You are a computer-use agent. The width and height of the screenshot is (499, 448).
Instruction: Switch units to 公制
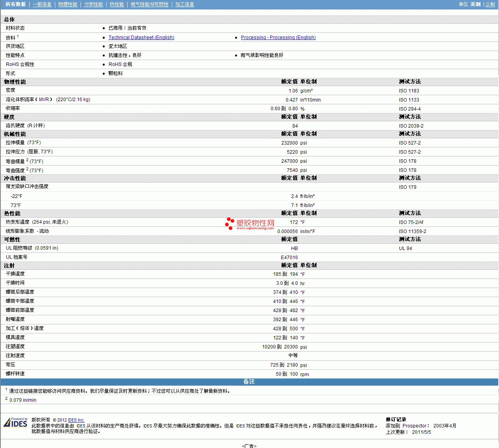490,4
